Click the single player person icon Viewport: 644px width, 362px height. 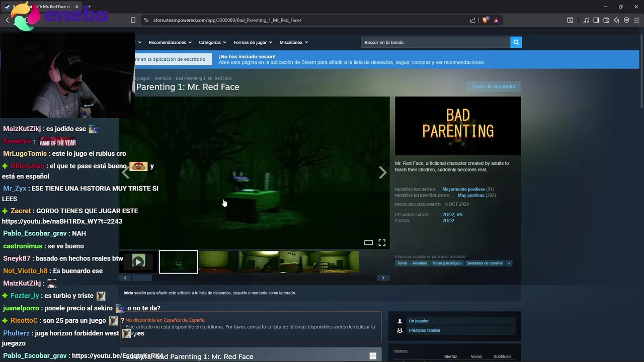click(x=400, y=321)
